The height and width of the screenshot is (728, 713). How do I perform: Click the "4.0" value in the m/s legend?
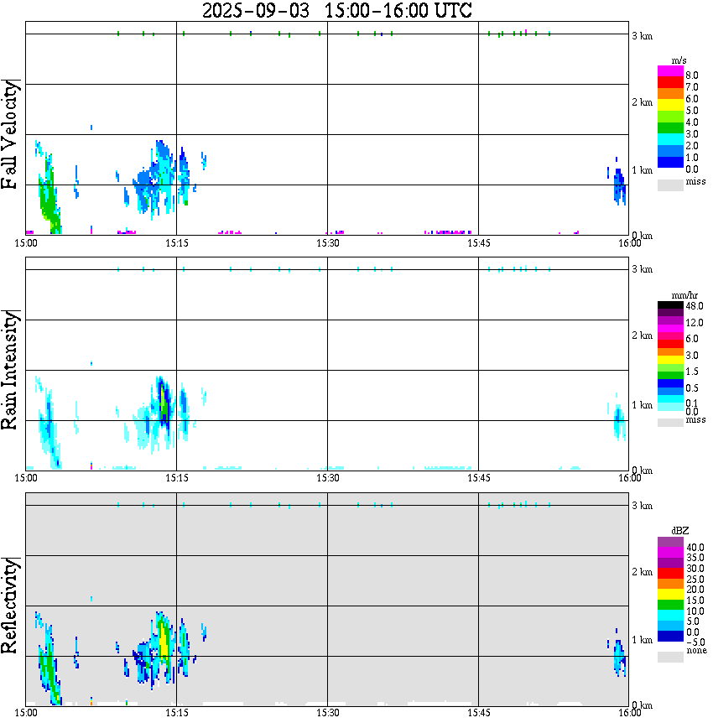692,122
